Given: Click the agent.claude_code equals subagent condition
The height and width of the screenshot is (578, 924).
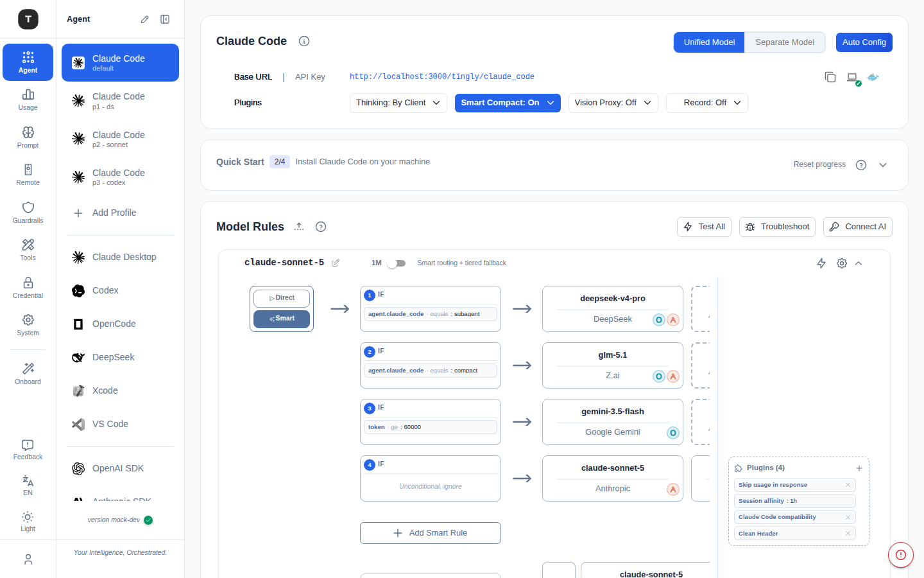Looking at the screenshot, I should [x=431, y=314].
